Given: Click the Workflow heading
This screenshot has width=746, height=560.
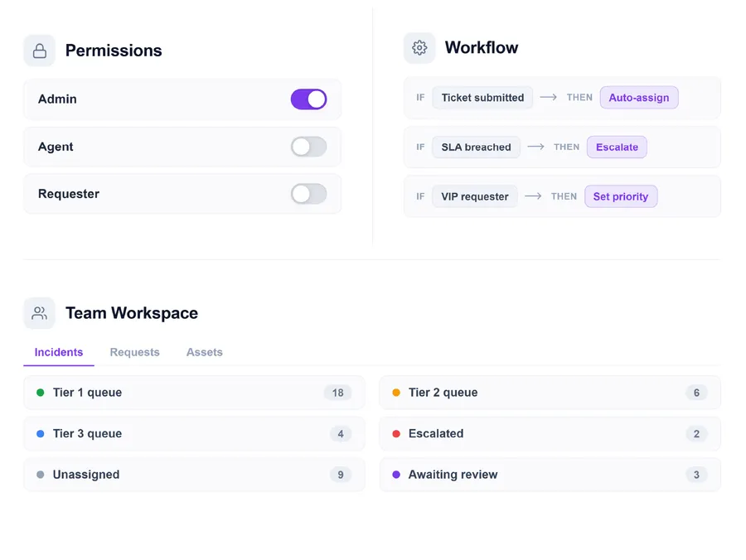Looking at the screenshot, I should (482, 47).
